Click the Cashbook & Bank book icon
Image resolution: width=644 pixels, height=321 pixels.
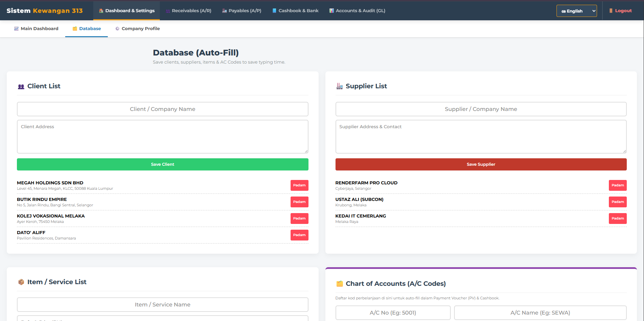click(274, 10)
